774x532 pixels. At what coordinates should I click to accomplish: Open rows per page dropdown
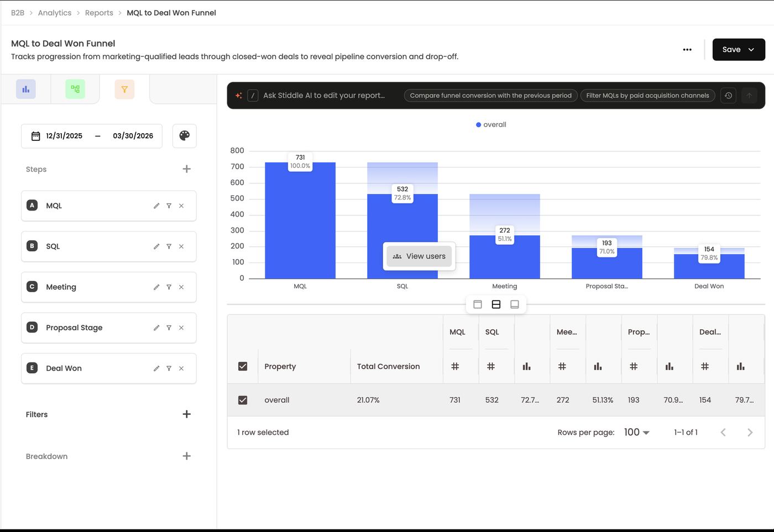pyautogui.click(x=636, y=433)
